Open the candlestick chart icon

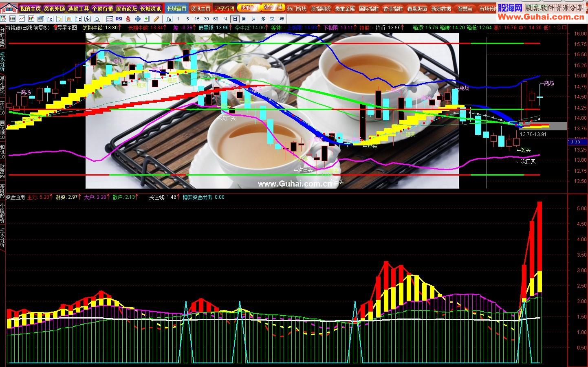pos(31,19)
